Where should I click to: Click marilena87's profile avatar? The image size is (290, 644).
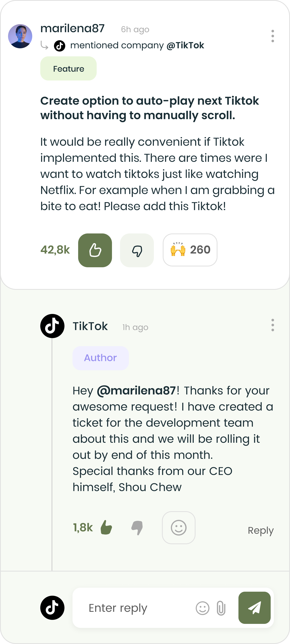click(x=20, y=36)
